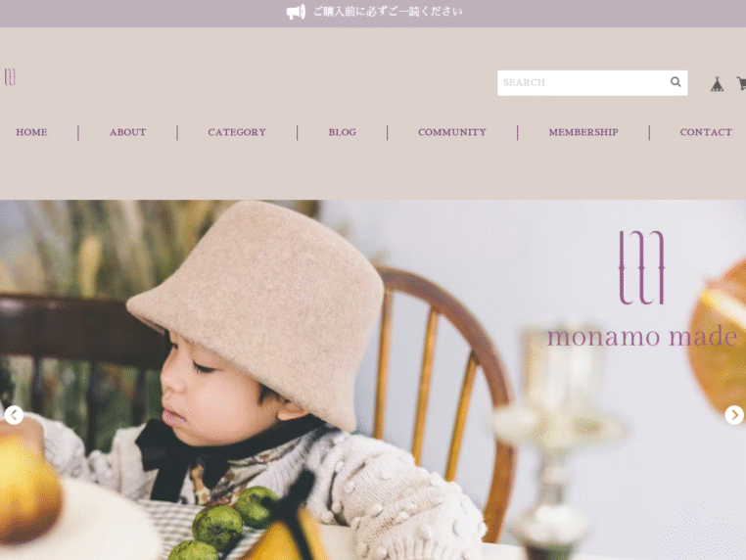Open the Japanese pre-purchase notice link
The height and width of the screenshot is (560, 746).
pyautogui.click(x=388, y=12)
